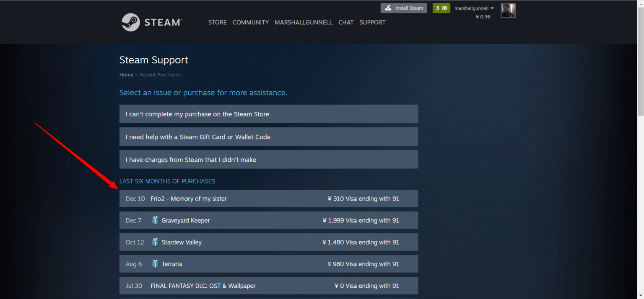Go to CHAT in navigation
Image resolution: width=644 pixels, height=299 pixels.
tap(346, 23)
